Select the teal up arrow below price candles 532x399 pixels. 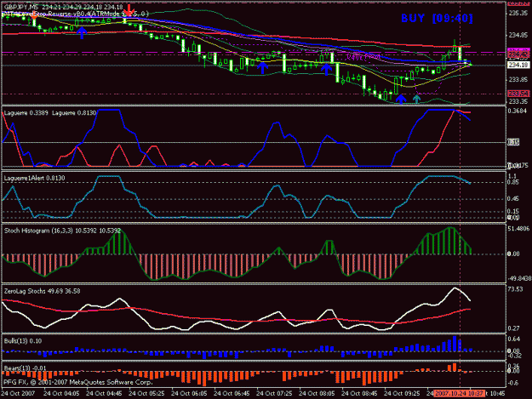point(416,99)
